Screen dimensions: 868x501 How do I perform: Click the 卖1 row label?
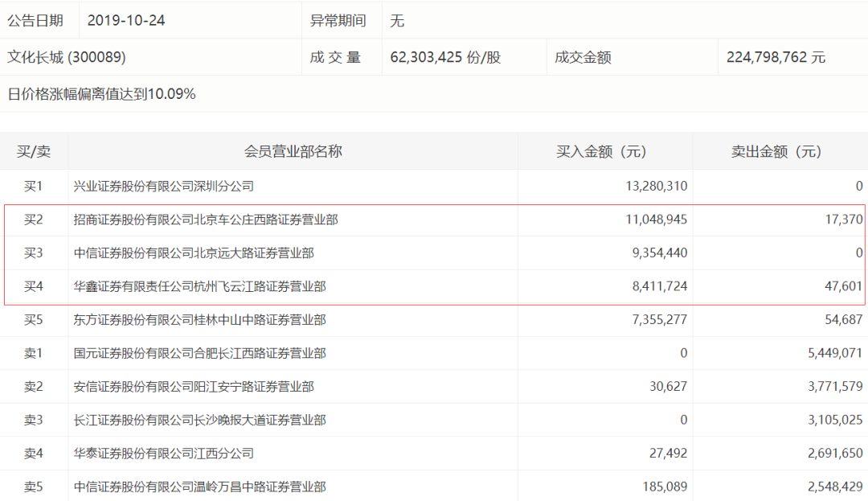coord(33,353)
